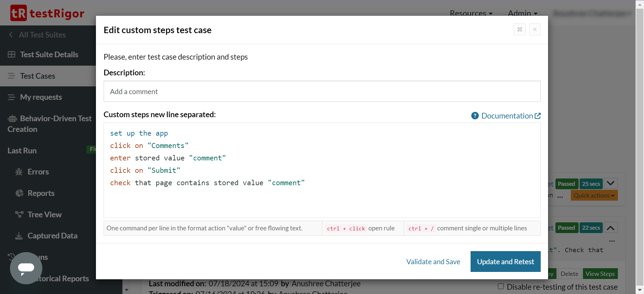Click the Documentation help question icon
This screenshot has width=644, height=294.
click(475, 116)
